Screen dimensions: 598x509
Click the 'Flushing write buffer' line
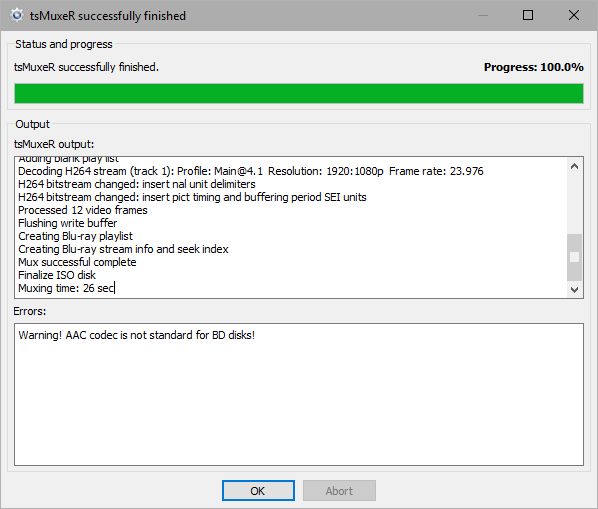click(x=68, y=223)
